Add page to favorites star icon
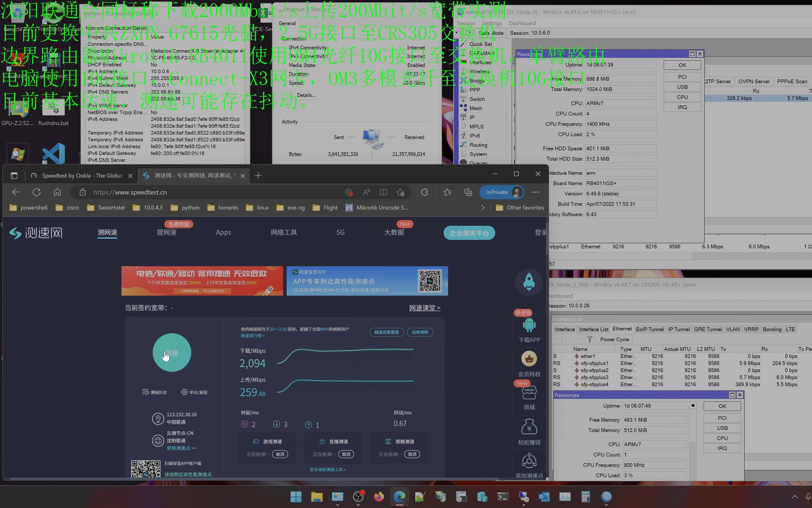The height and width of the screenshot is (508, 812). (x=400, y=192)
